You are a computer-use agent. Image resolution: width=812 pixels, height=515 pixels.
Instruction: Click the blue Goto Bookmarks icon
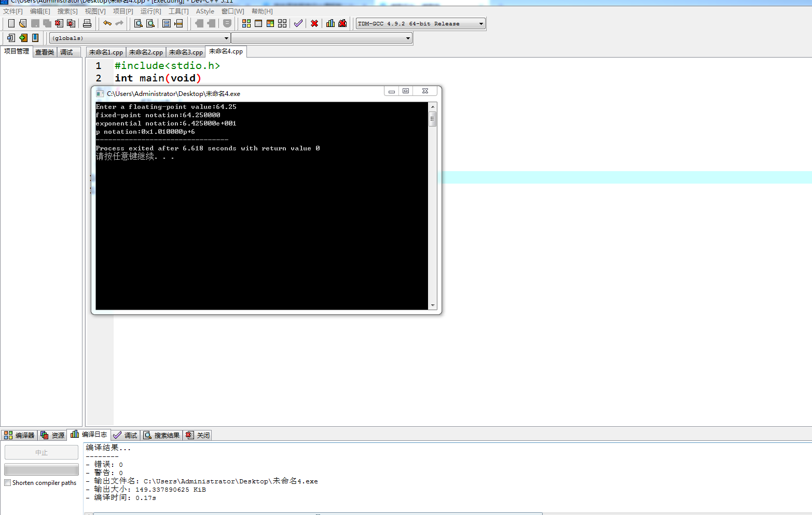click(35, 38)
